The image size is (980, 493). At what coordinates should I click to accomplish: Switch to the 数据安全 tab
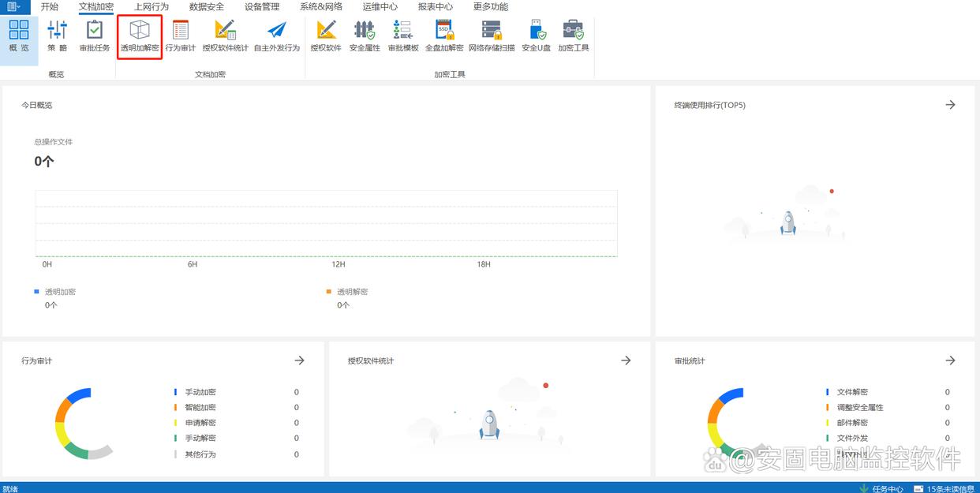(207, 6)
